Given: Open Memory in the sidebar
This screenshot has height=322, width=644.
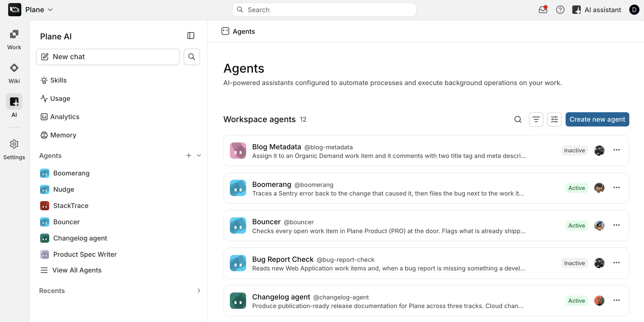Looking at the screenshot, I should (58, 135).
